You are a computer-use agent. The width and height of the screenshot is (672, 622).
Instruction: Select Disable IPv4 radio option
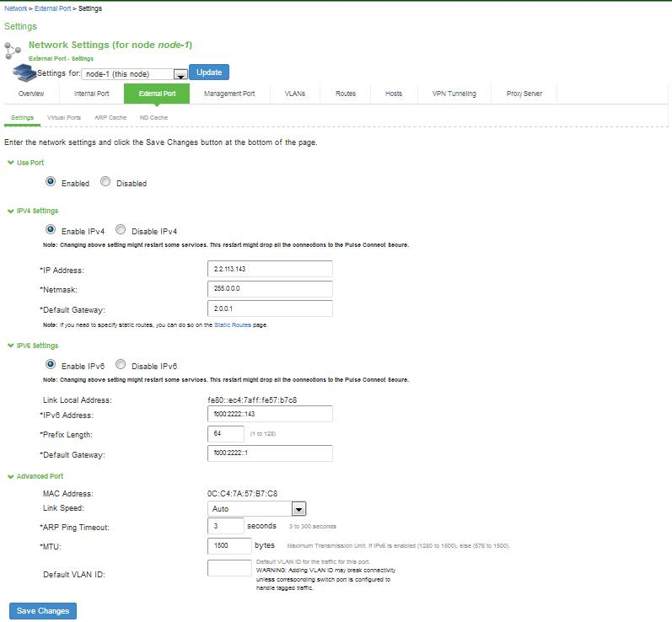pos(120,230)
